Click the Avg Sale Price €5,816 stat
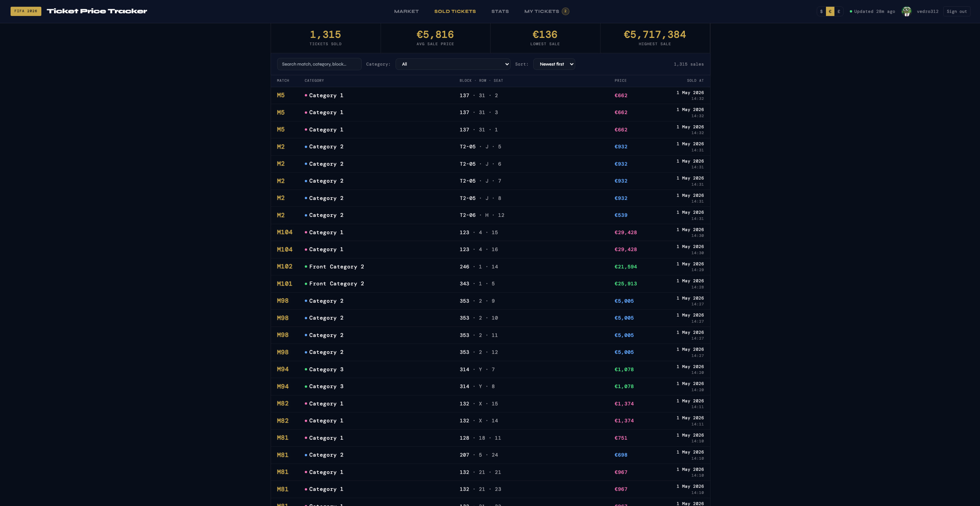The height and width of the screenshot is (506, 980). [x=435, y=38]
